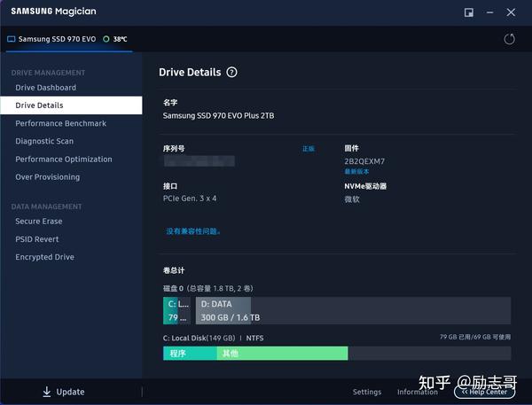Screen dimensions: 532x405
Task: Click the refresh icon at top right
Action: (509, 39)
